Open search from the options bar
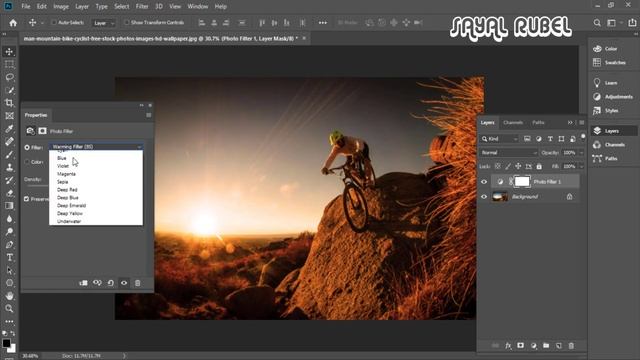The width and height of the screenshot is (640, 360). pos(597,23)
